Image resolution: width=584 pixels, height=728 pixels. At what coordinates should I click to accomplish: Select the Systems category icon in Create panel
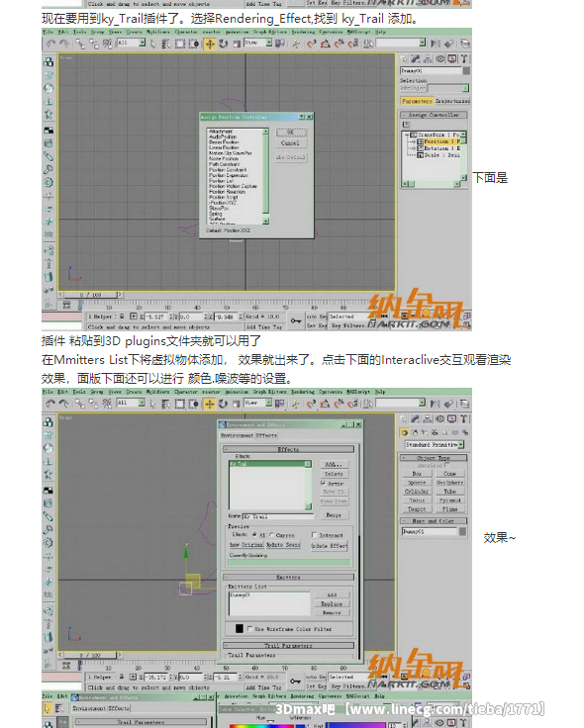click(x=465, y=432)
